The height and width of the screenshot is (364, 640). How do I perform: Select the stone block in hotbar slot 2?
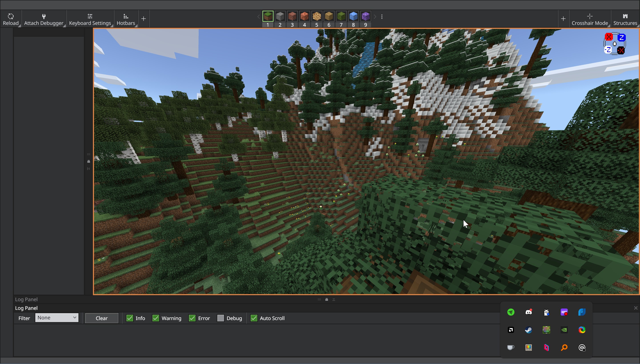click(x=280, y=16)
